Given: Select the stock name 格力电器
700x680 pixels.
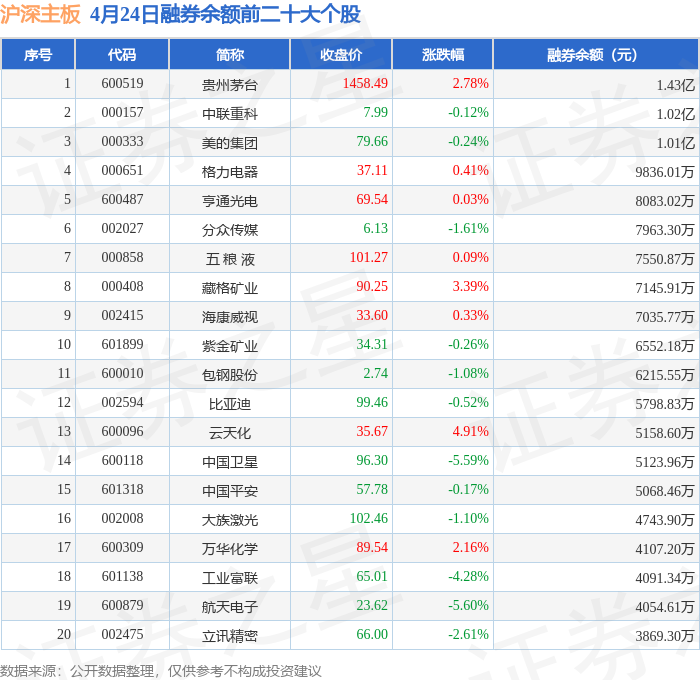Looking at the screenshot, I should (229, 171).
